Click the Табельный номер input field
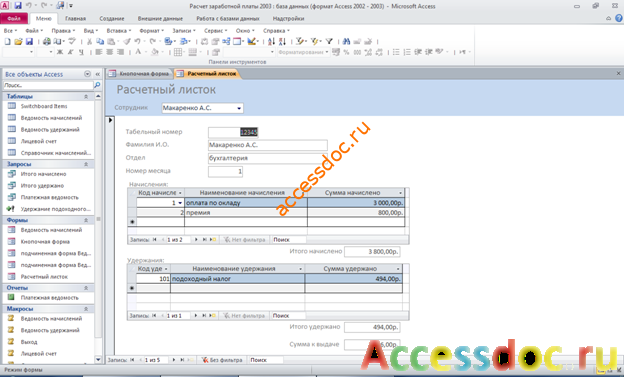 (x=234, y=132)
